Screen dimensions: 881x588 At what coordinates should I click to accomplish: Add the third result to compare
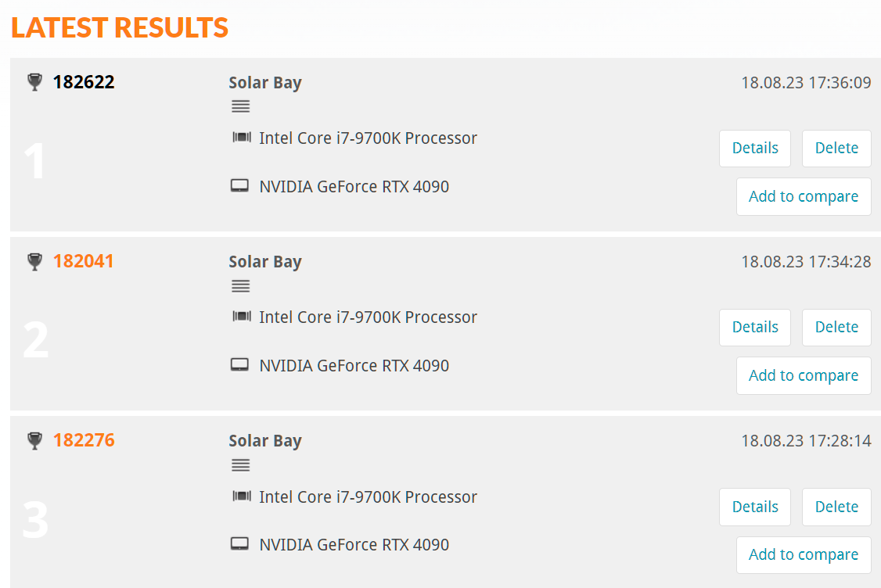tap(804, 554)
